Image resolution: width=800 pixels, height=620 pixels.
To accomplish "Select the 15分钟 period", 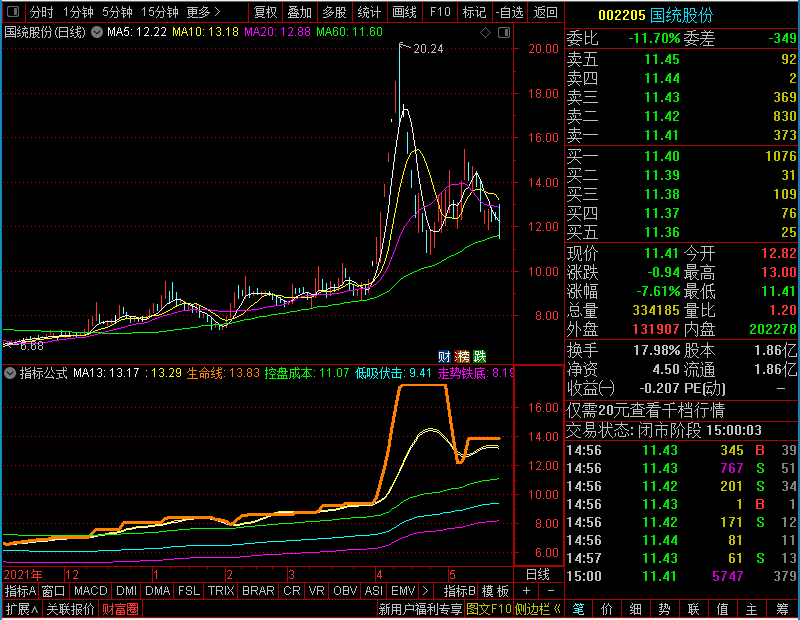I will pyautogui.click(x=160, y=12).
